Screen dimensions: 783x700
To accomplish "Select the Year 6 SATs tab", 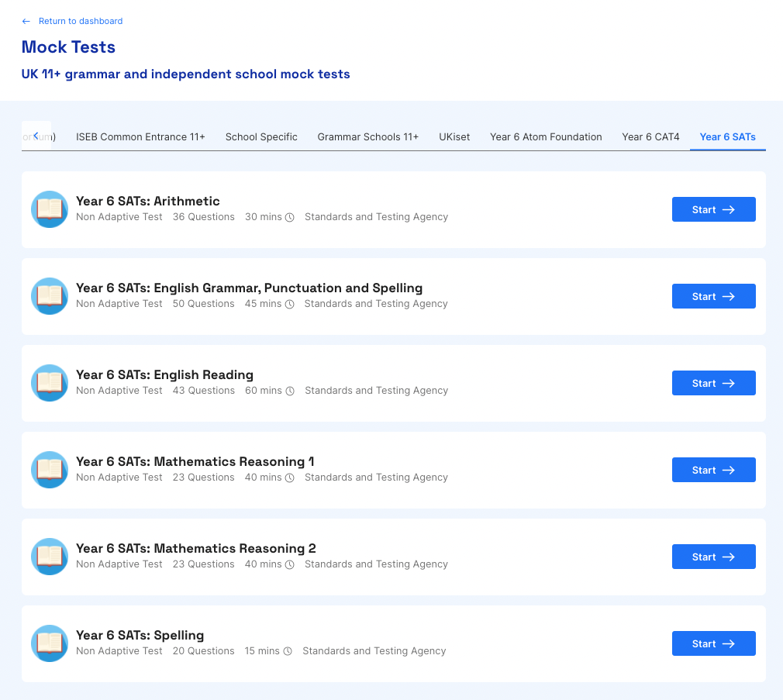I will pyautogui.click(x=728, y=136).
